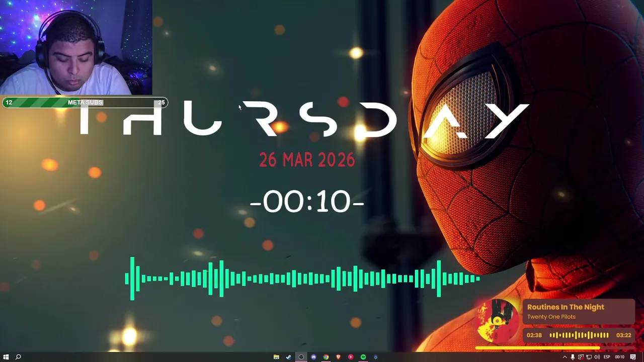The height and width of the screenshot is (362, 644).
Task: Click the sub count number 12
Action: click(x=9, y=103)
